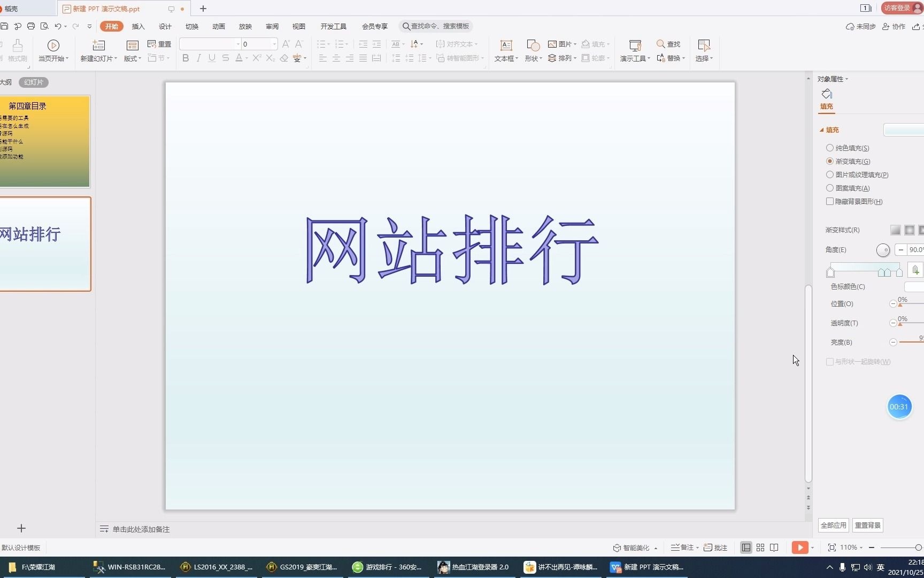Open the Animation (动画) ribbon tab
The image size is (924, 578).
pyautogui.click(x=219, y=26)
